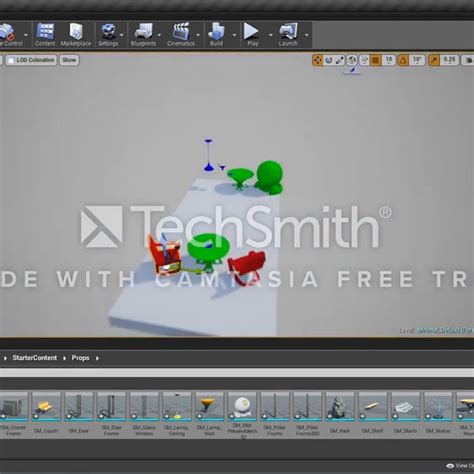Image resolution: width=474 pixels, height=474 pixels.
Task: Open the grid snap size 10 dropdown
Action: click(x=389, y=60)
